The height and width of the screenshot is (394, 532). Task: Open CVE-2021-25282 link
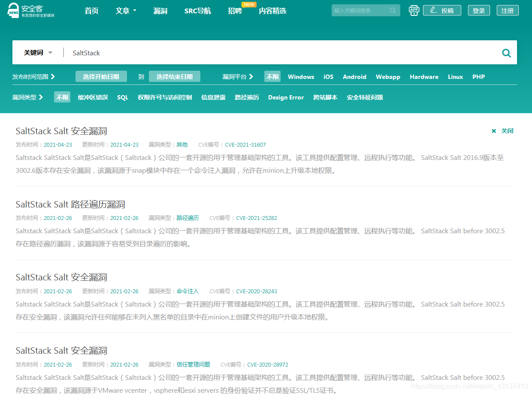point(257,218)
